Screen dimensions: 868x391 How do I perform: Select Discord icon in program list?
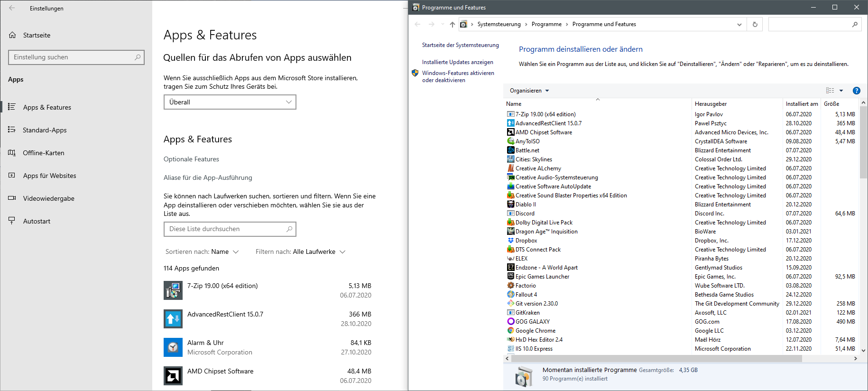tap(511, 213)
